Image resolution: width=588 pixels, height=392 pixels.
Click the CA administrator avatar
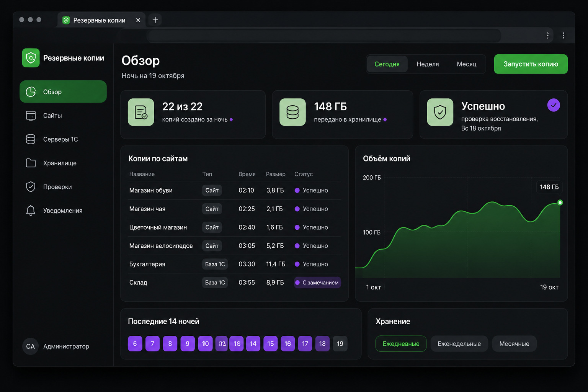click(31, 346)
